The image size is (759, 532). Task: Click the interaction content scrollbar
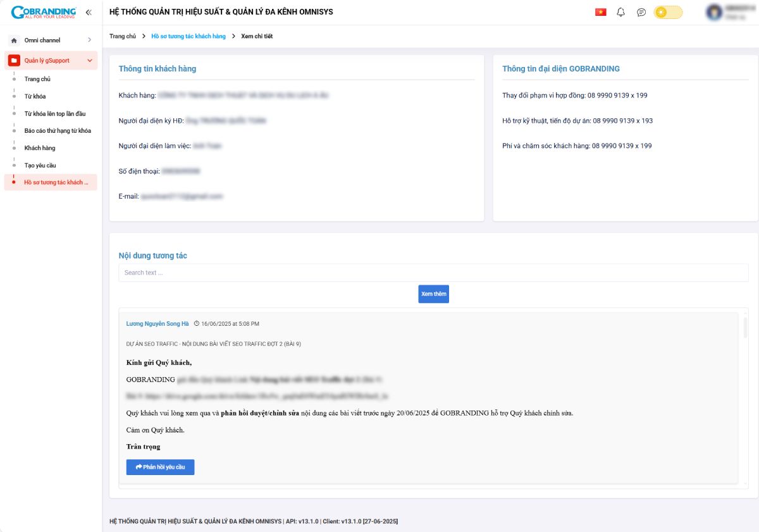[x=745, y=329]
